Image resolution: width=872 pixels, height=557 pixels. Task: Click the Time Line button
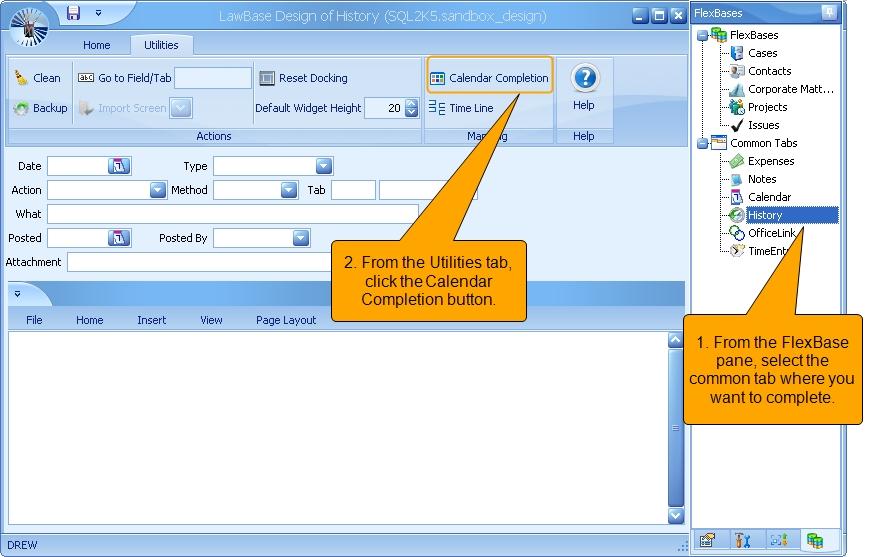pos(461,108)
